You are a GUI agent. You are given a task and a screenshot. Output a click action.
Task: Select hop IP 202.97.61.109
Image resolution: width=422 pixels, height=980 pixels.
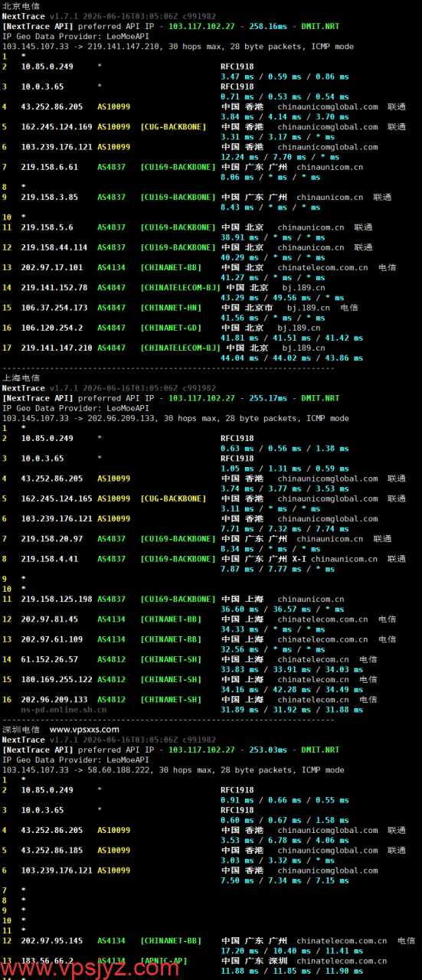click(x=52, y=639)
